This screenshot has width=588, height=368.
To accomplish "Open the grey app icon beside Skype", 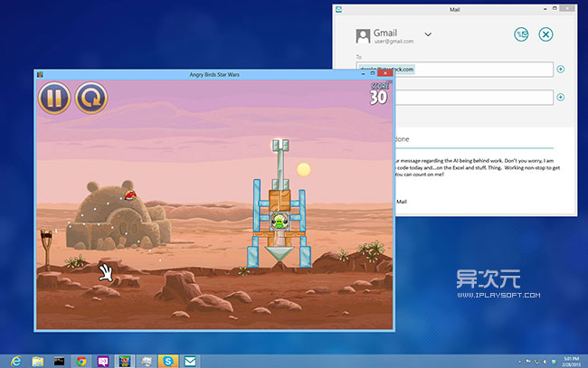I will [x=147, y=362].
